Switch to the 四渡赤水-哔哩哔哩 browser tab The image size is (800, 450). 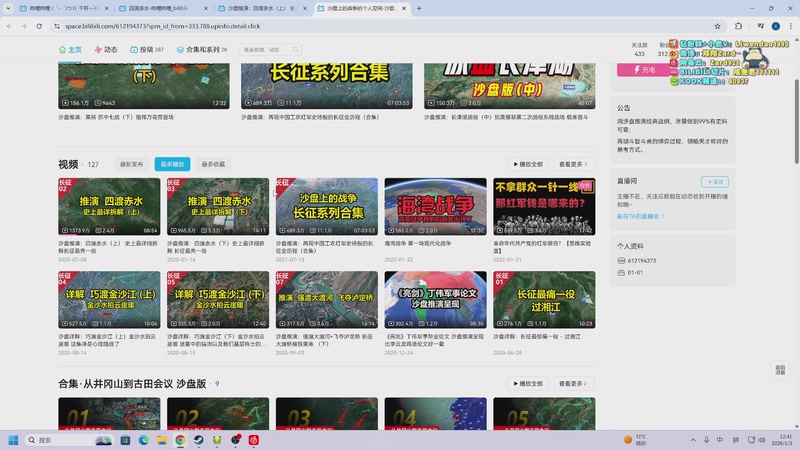click(x=163, y=8)
